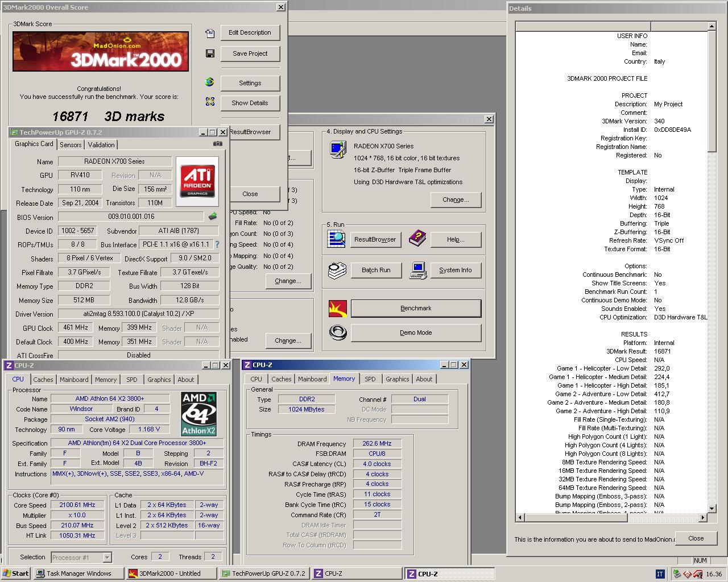728x582 pixels.
Task: Open Task Manager Windows from the taskbar
Action: click(x=78, y=573)
